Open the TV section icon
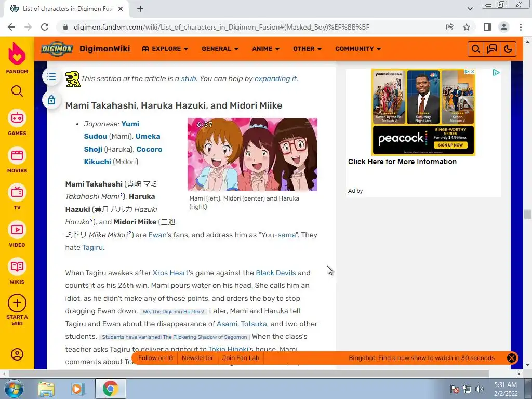This screenshot has width=532, height=399. pos(17,192)
